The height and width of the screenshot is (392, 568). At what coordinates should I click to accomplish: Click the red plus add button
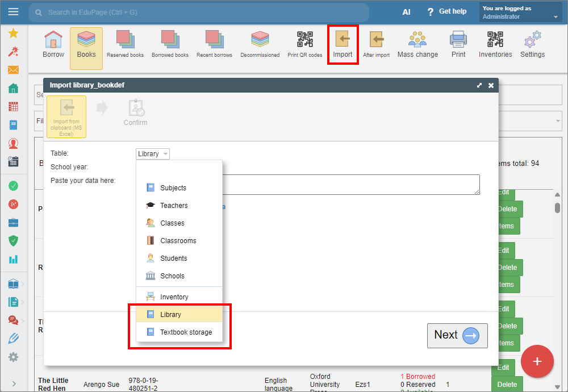click(x=537, y=361)
